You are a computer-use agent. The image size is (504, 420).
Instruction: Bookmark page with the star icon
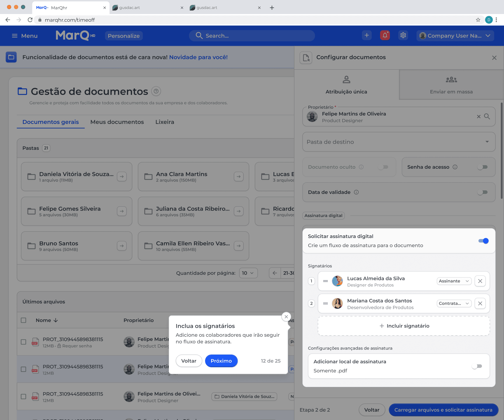tap(478, 20)
